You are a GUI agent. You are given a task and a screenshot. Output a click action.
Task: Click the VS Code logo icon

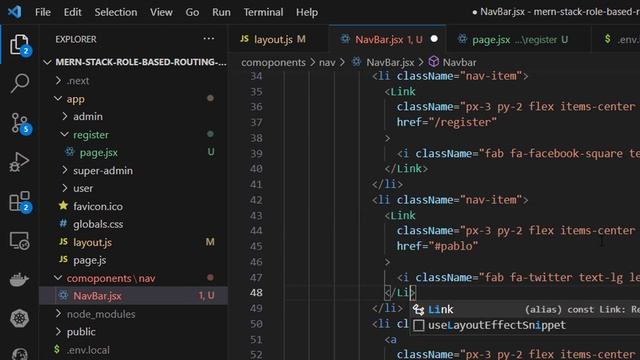click(15, 12)
